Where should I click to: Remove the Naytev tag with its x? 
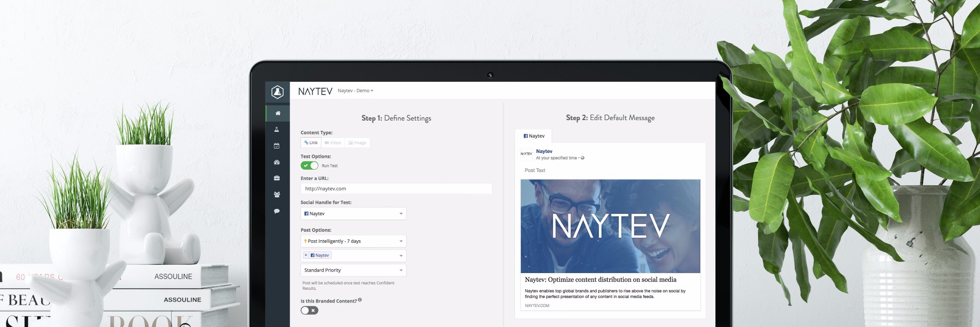pos(306,255)
